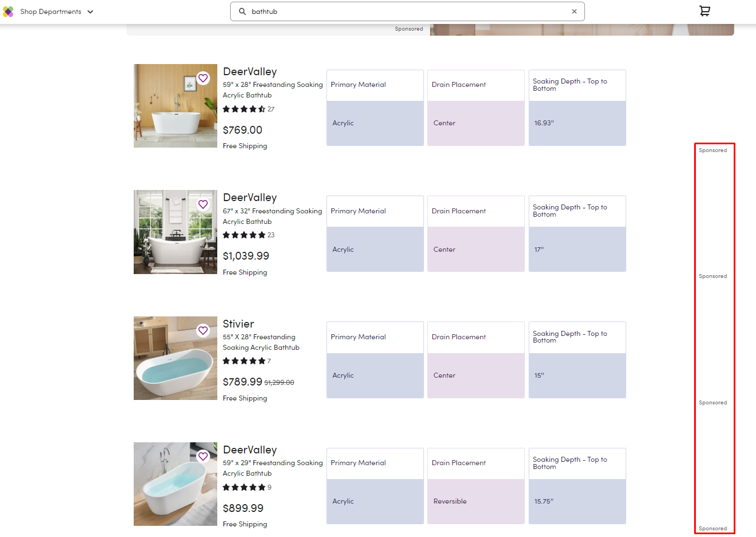Open the Shop Departments menu label

click(51, 12)
